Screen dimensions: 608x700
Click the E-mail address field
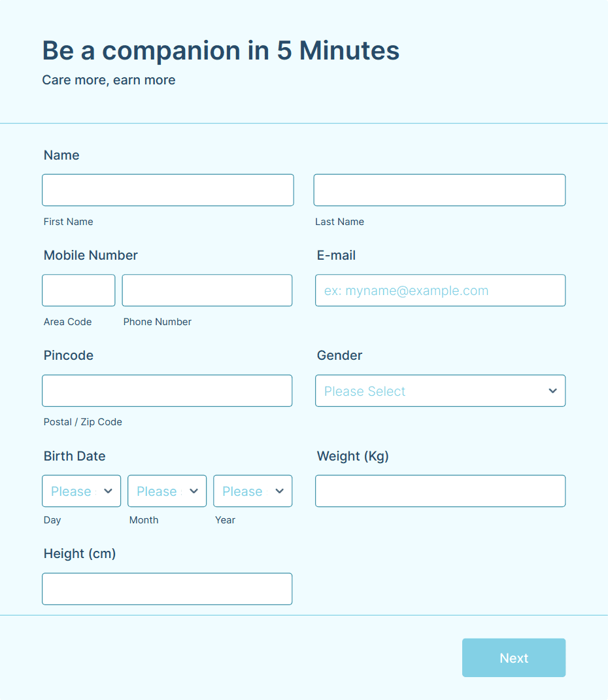tap(440, 290)
